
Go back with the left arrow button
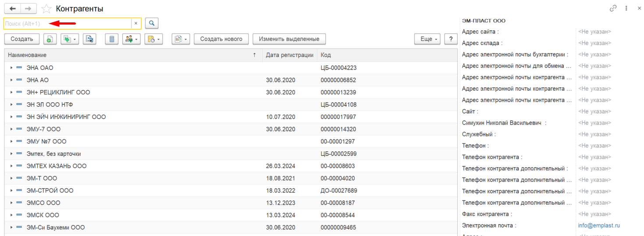pyautogui.click(x=12, y=9)
